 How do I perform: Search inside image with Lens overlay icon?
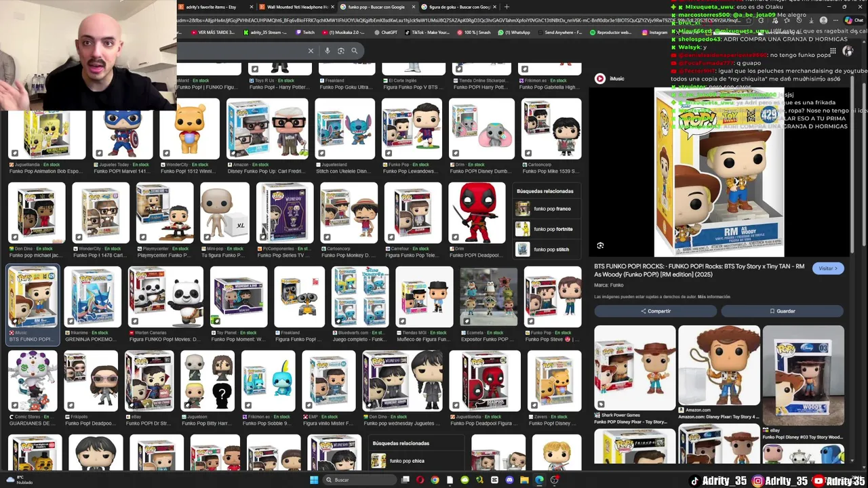[x=600, y=246]
